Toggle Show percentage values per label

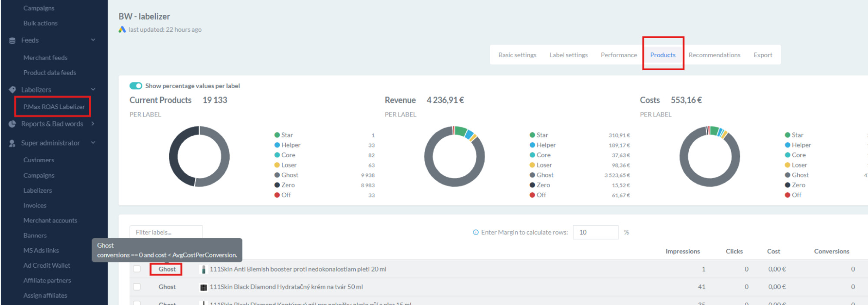tap(136, 86)
